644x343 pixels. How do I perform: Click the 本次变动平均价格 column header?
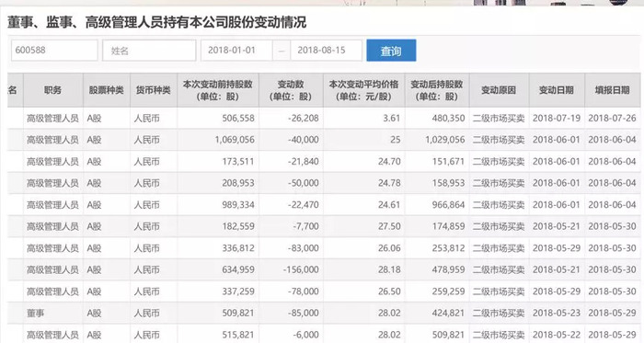pyautogui.click(x=364, y=90)
